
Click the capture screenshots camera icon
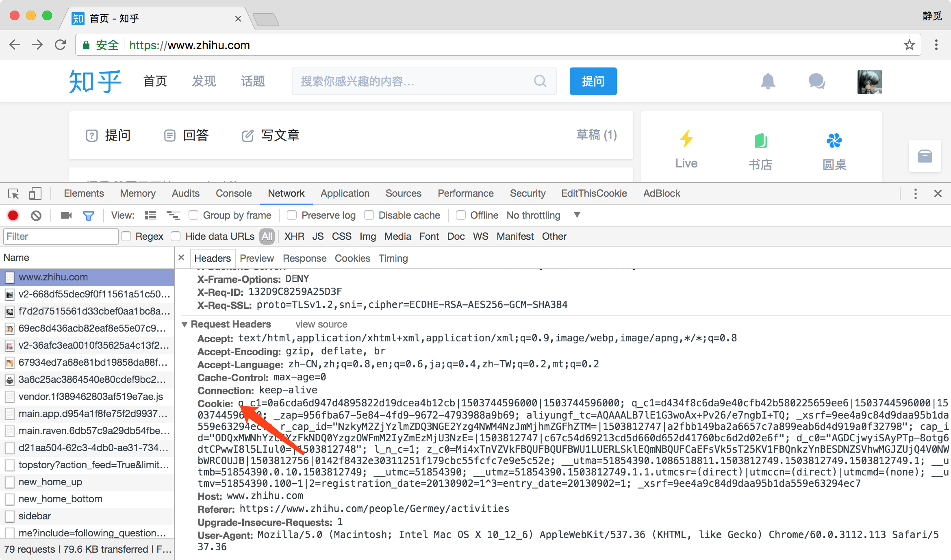[66, 215]
